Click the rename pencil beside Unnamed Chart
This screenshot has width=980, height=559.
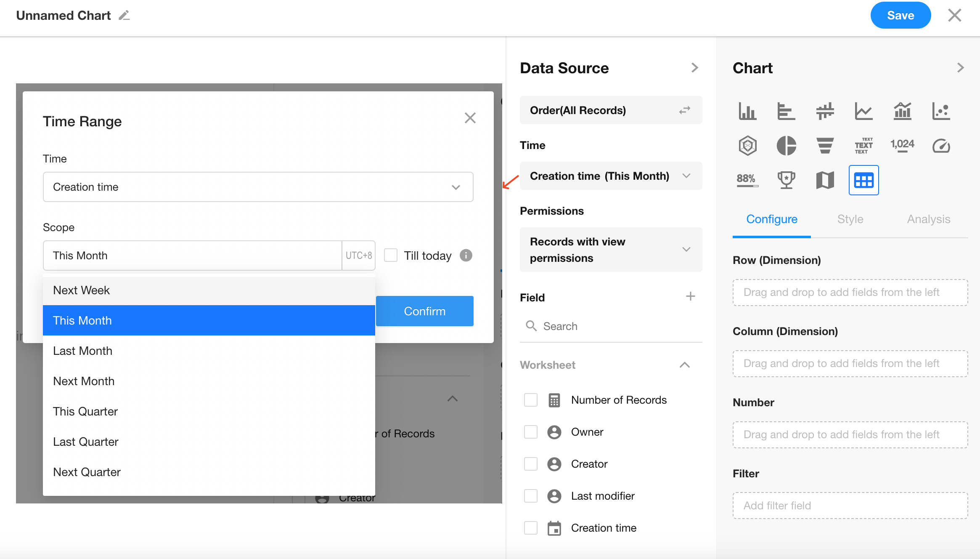pyautogui.click(x=124, y=16)
